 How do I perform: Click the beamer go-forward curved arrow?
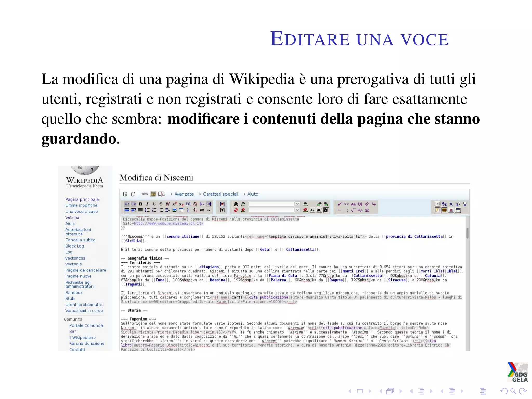coord(523,391)
